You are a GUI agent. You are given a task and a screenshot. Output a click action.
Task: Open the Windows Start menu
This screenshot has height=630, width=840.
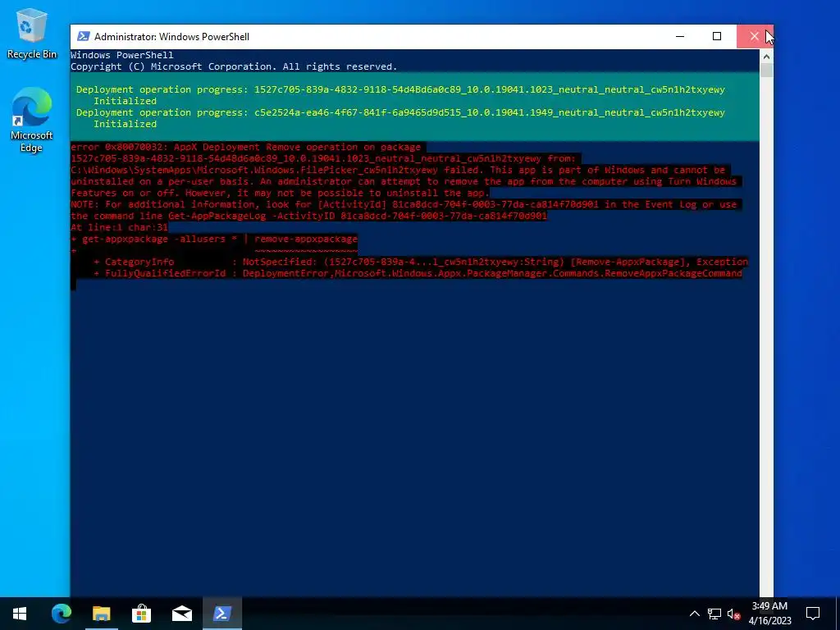click(x=20, y=614)
